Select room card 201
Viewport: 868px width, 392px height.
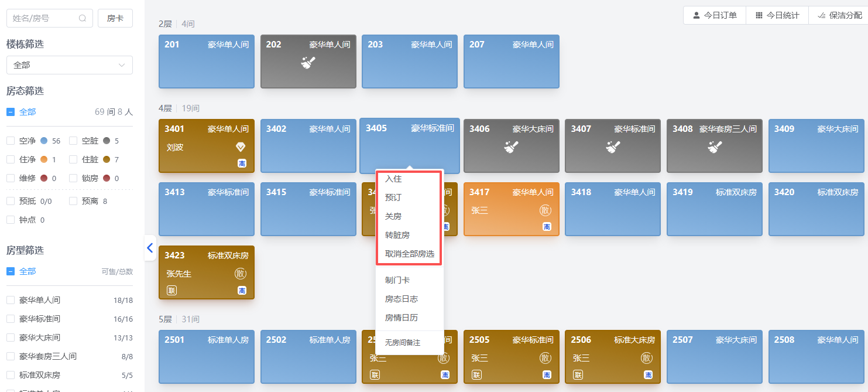point(207,62)
